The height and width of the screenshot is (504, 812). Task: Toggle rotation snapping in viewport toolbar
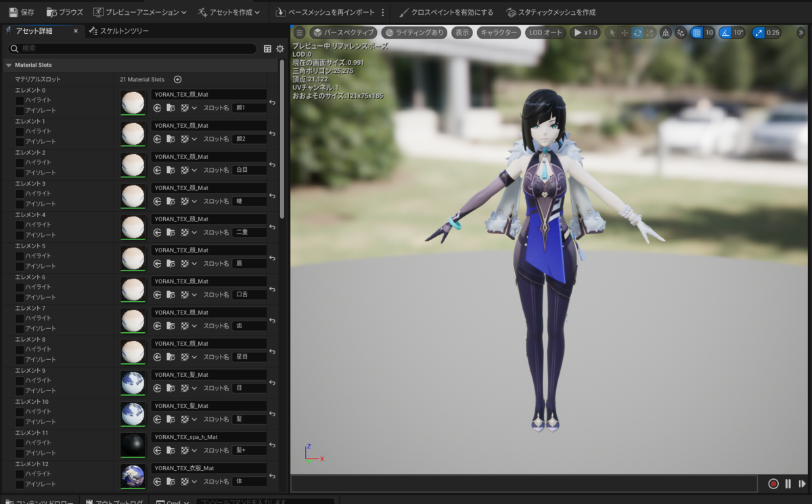[x=725, y=32]
